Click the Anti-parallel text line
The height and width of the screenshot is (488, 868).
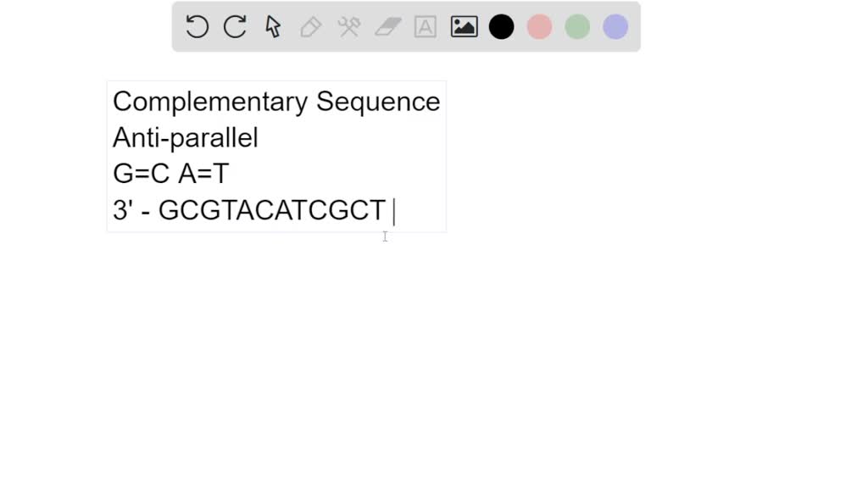click(185, 138)
